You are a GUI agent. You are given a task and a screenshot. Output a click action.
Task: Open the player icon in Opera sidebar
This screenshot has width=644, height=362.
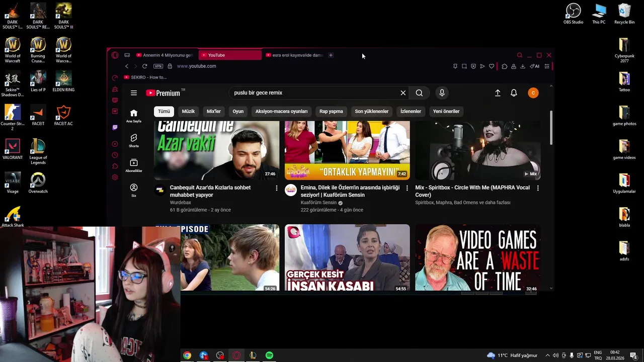[115, 144]
